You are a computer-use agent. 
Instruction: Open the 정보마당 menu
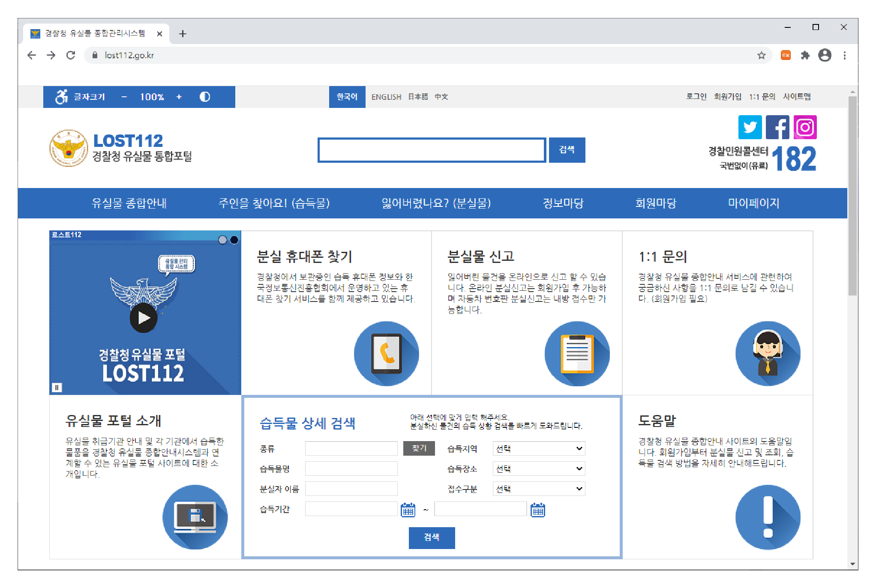[563, 203]
